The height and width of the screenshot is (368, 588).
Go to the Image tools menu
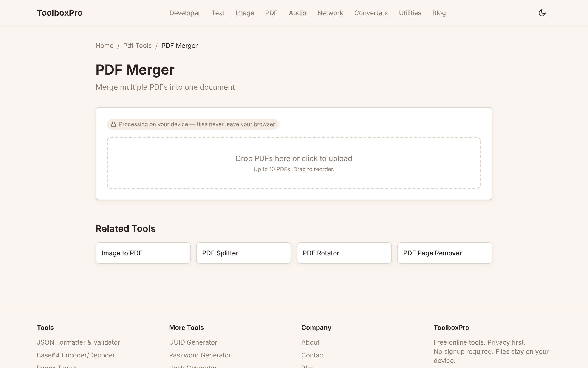tap(245, 13)
